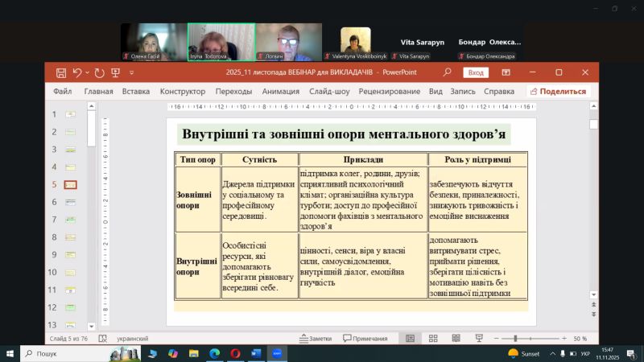Switch to Slide Sorter view icon

434,339
